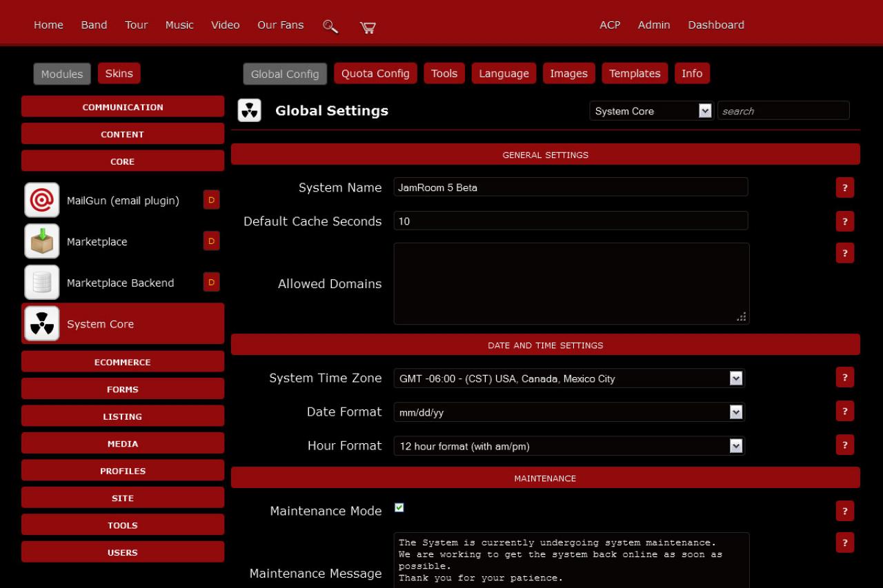Screen dimensions: 883x588
Task: Expand the Hour Format dropdown
Action: tap(569, 446)
